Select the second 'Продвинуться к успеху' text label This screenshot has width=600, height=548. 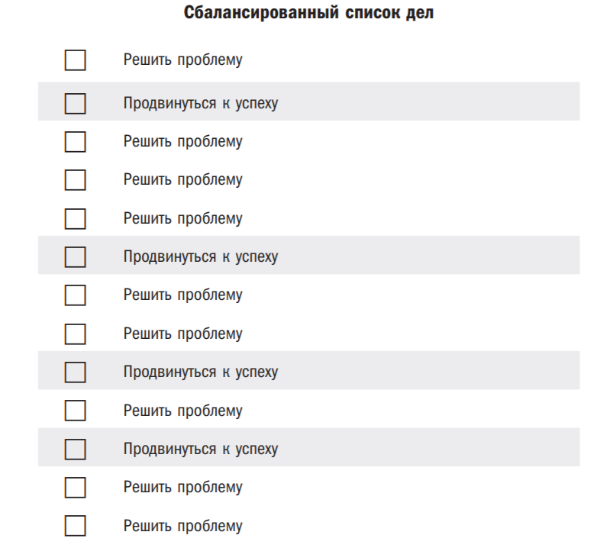pyautogui.click(x=201, y=257)
